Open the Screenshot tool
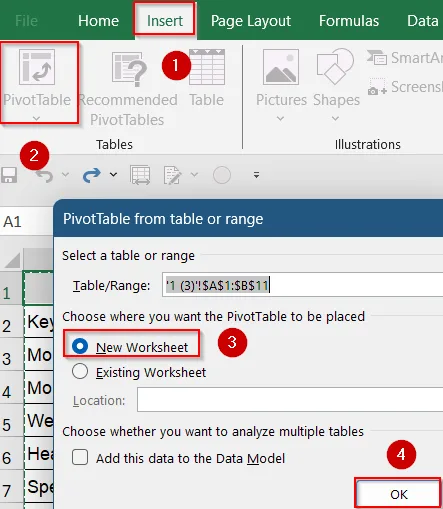This screenshot has height=509, width=443. click(405, 87)
